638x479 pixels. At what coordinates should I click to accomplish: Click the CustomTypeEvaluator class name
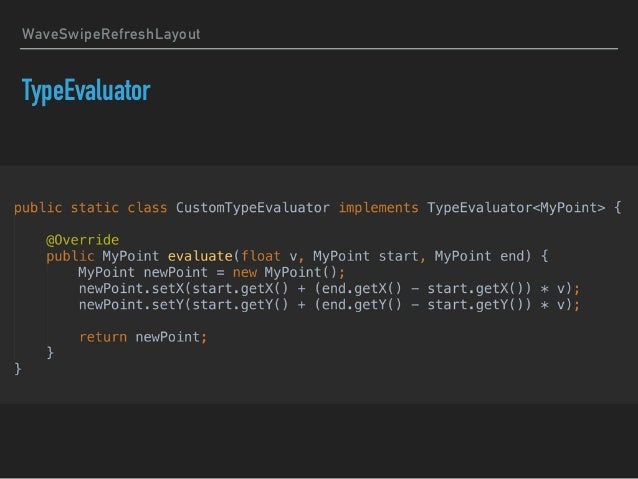pos(253,208)
